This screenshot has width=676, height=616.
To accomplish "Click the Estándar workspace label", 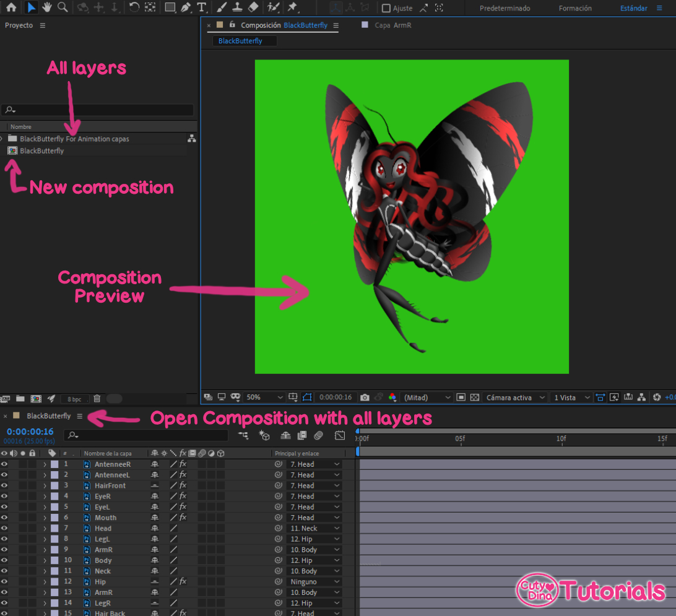I will point(633,8).
